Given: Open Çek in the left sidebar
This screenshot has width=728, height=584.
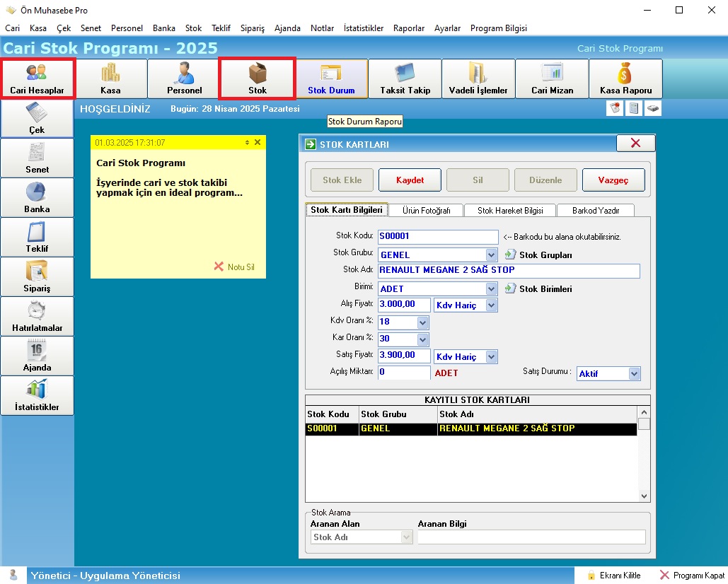Looking at the screenshot, I should (37, 118).
